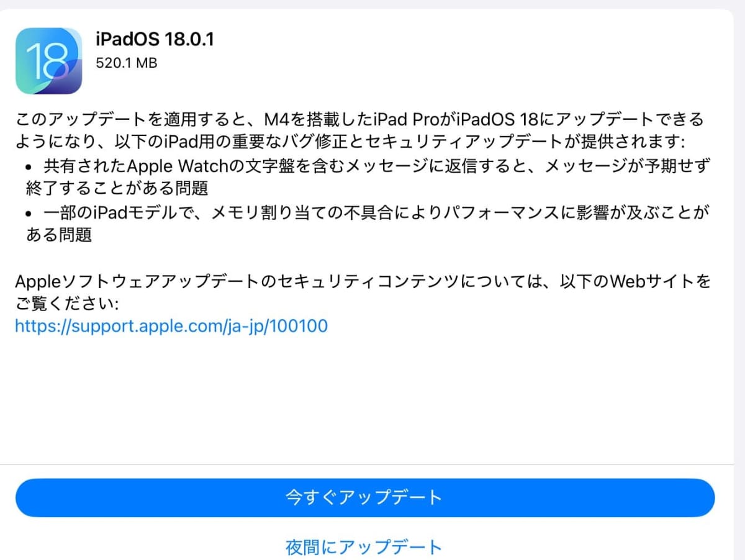The height and width of the screenshot is (560, 745).
Task: Click the divider line above 今すぐアップデート
Action: tap(372, 464)
